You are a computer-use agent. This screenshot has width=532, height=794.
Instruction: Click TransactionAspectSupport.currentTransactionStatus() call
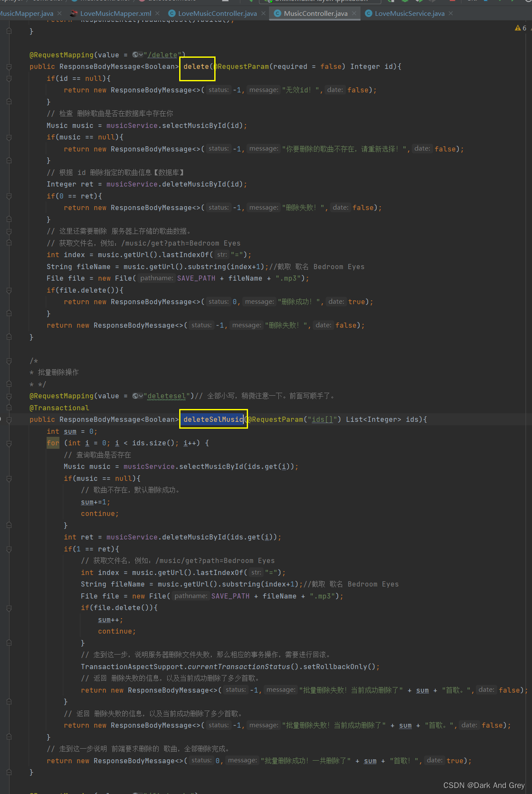[x=190, y=667]
